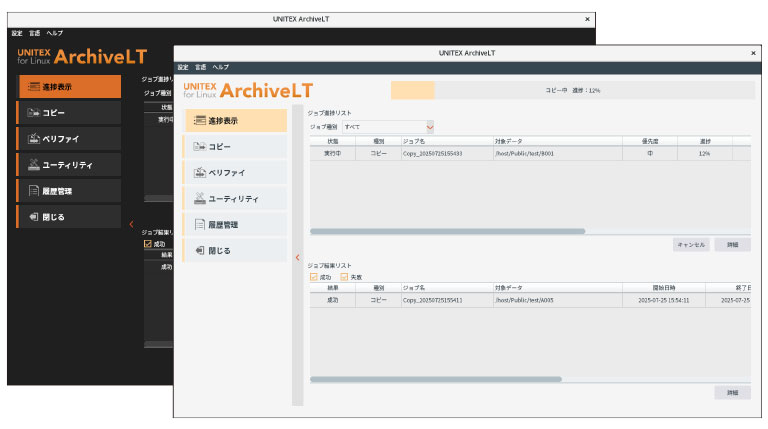
Task: Open the 設定 menu in the light window
Action: tap(183, 67)
